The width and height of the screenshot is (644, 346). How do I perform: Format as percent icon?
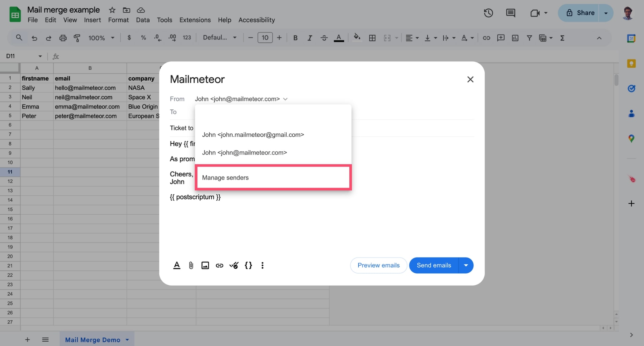pyautogui.click(x=143, y=38)
